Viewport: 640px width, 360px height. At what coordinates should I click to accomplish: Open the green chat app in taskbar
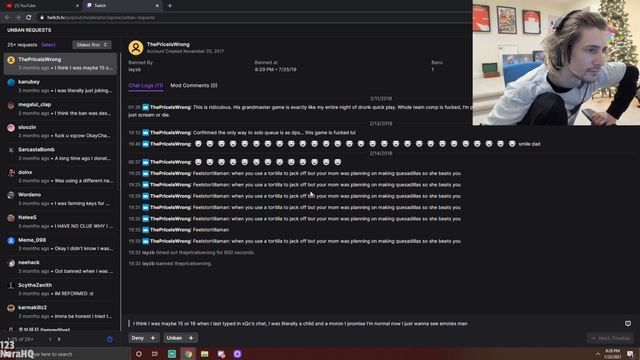[x=172, y=354]
